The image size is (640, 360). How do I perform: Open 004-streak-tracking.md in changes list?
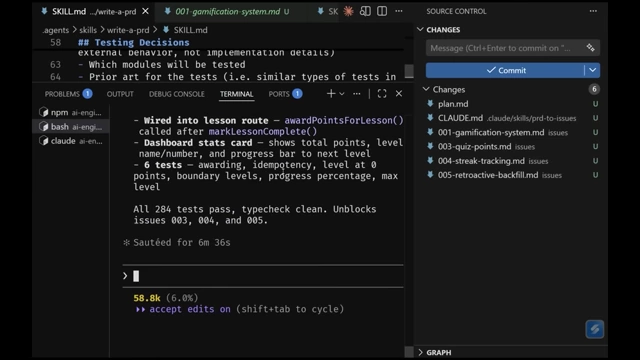(481, 161)
